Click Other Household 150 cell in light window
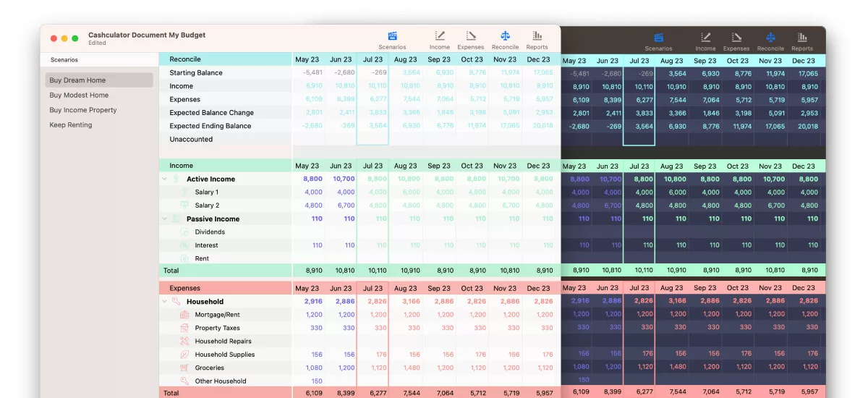 (x=317, y=381)
